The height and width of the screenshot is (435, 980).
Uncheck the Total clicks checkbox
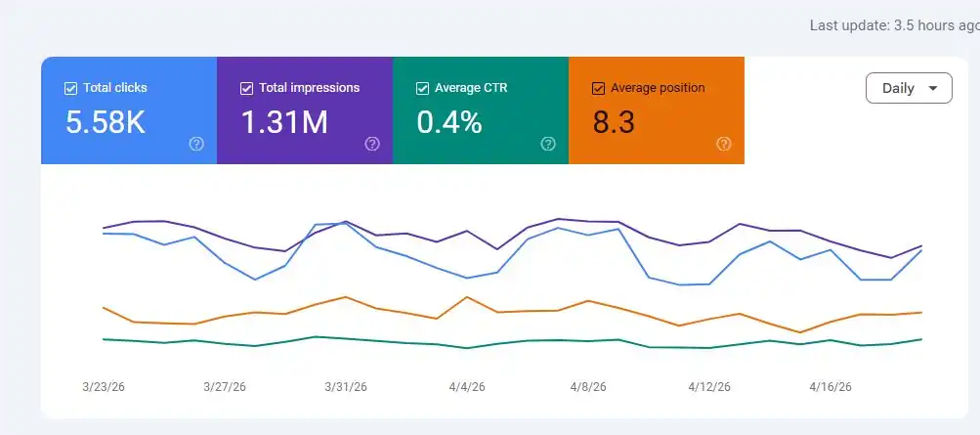pyautogui.click(x=70, y=89)
